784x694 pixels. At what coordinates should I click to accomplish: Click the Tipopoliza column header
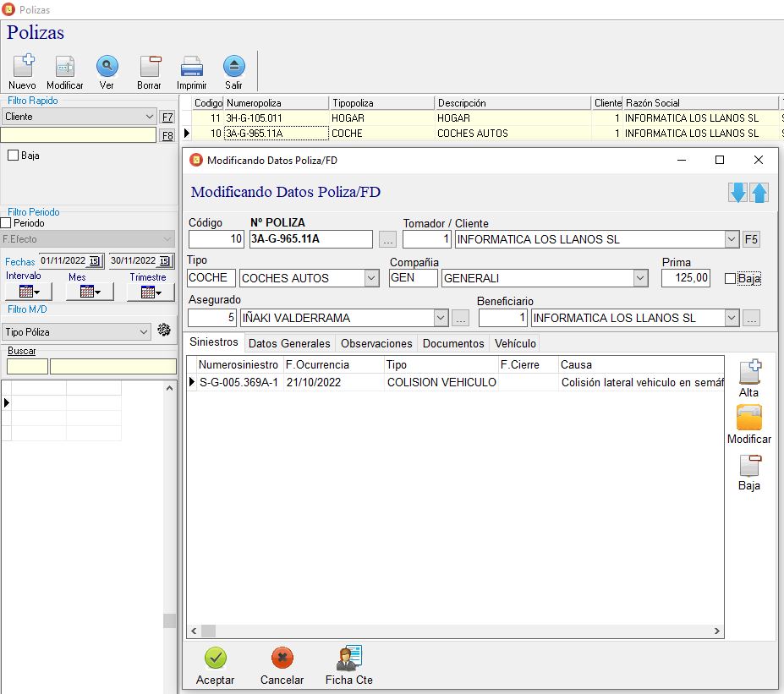click(x=381, y=103)
